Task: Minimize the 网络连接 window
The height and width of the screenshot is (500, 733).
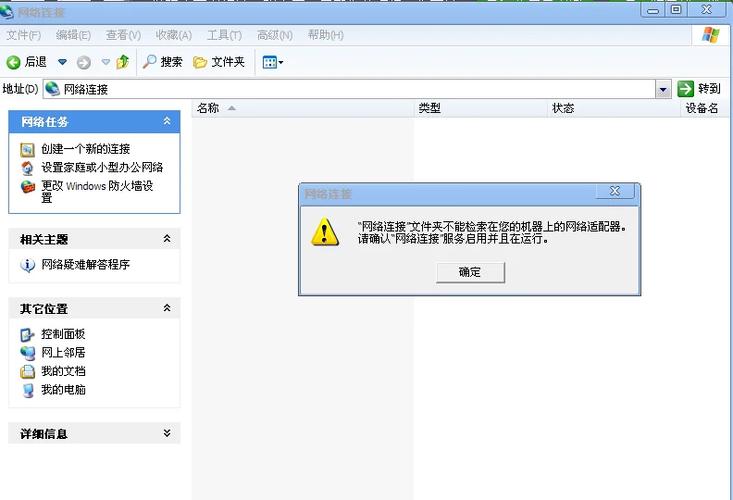Action: coord(653,10)
